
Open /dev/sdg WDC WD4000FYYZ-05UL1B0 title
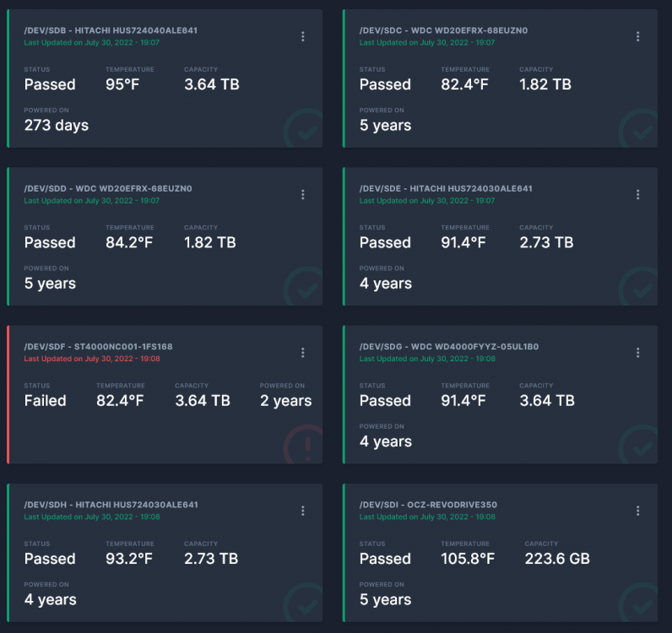pos(449,346)
